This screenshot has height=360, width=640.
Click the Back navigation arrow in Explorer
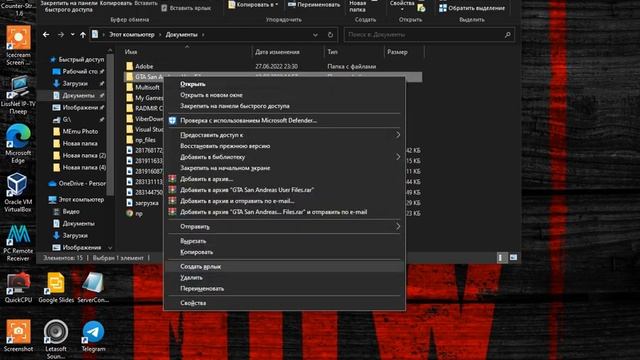pyautogui.click(x=46, y=35)
